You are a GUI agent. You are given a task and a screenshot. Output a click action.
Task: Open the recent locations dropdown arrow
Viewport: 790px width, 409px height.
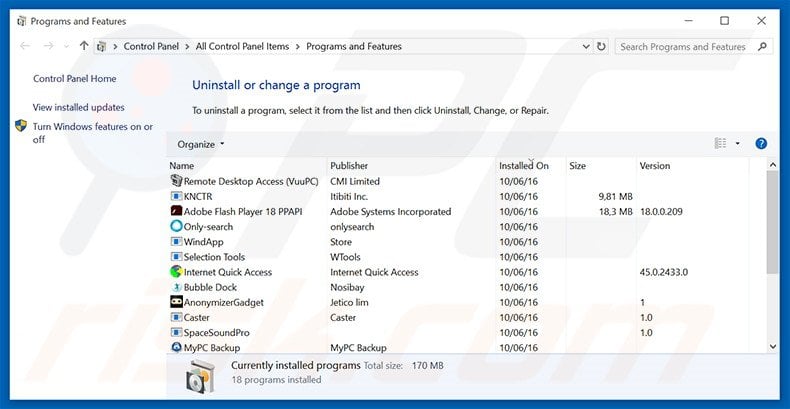tap(67, 46)
